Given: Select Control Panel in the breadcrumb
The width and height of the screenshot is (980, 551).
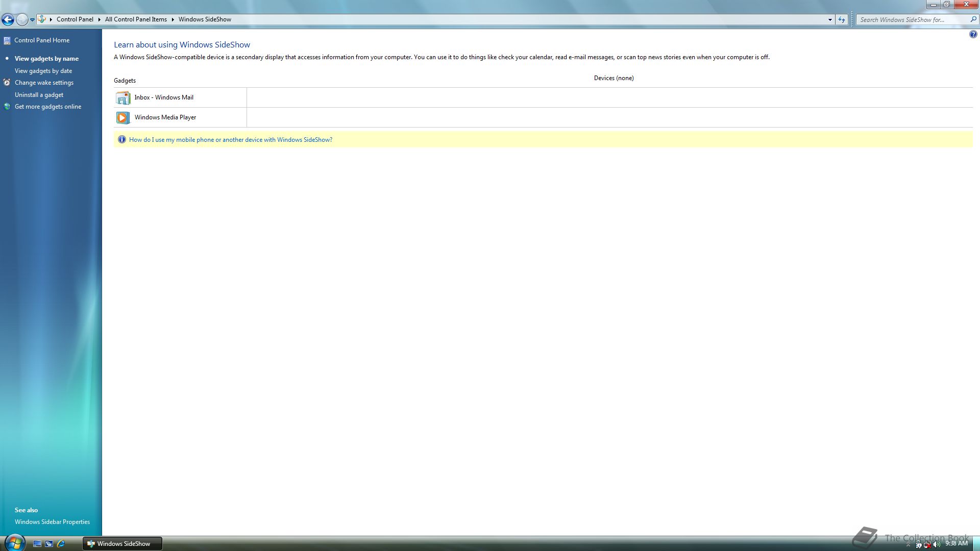Looking at the screenshot, I should (75, 19).
